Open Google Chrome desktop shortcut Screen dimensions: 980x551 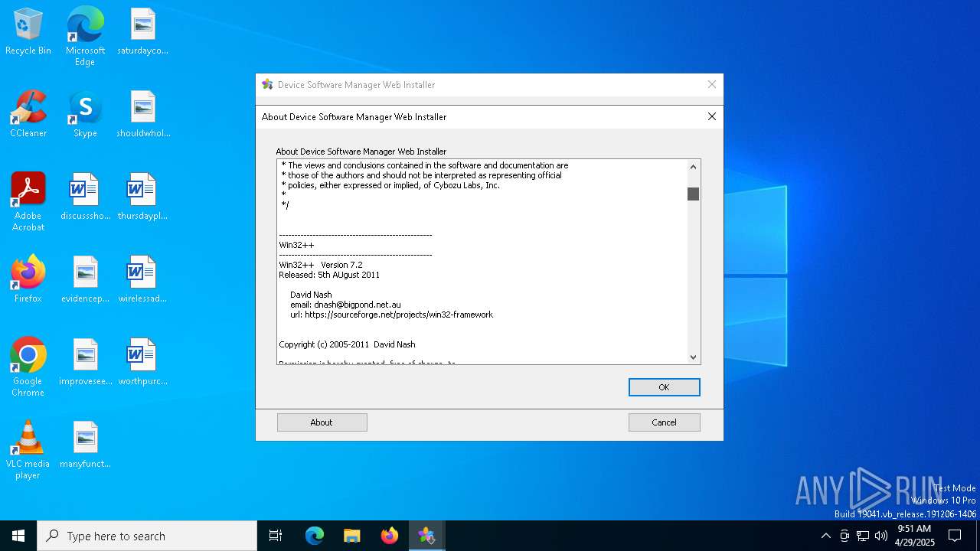click(28, 367)
